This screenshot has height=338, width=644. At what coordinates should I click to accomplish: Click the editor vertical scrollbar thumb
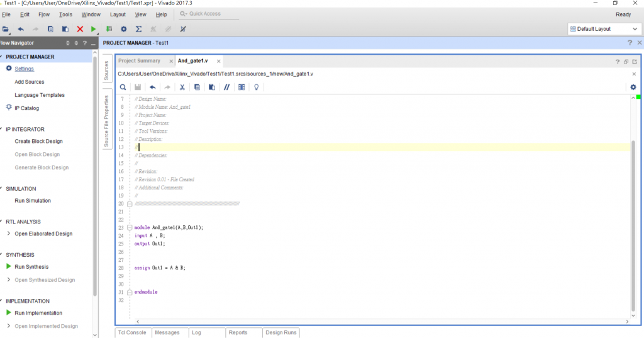pyautogui.click(x=633, y=225)
